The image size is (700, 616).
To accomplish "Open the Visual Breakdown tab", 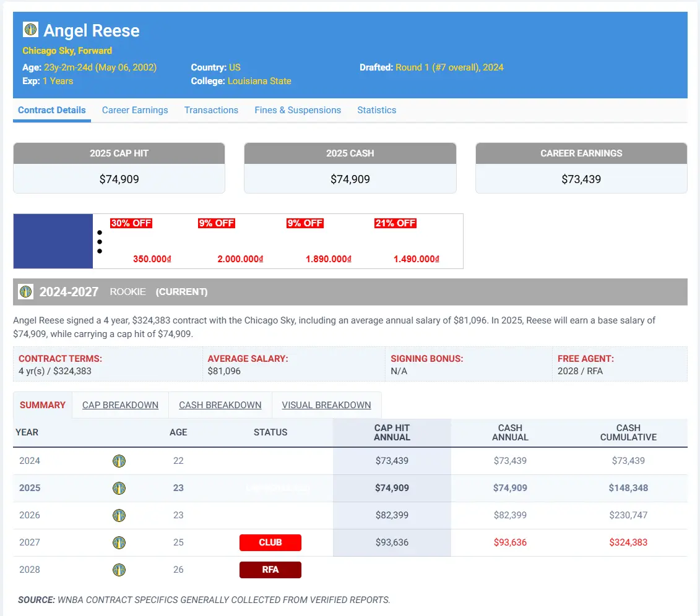I will click(x=326, y=405).
